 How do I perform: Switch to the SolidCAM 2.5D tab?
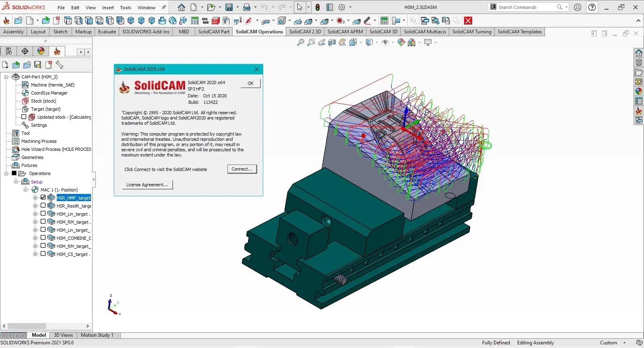[305, 32]
